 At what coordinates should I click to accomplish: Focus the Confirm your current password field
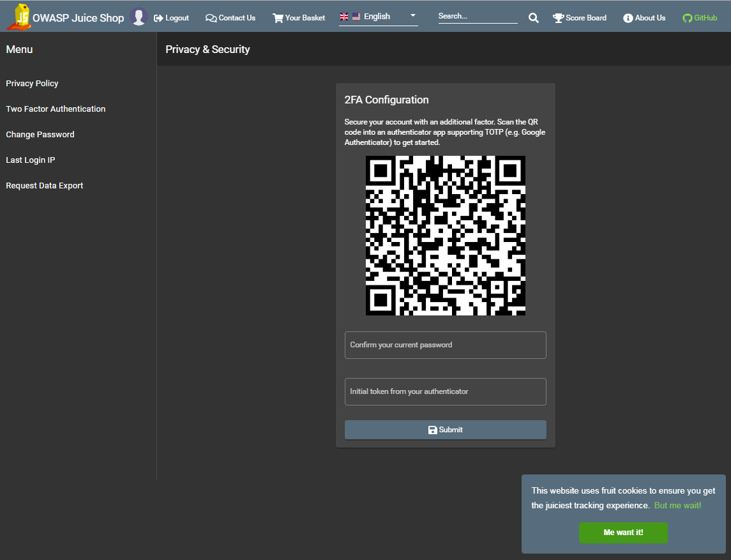click(x=445, y=345)
